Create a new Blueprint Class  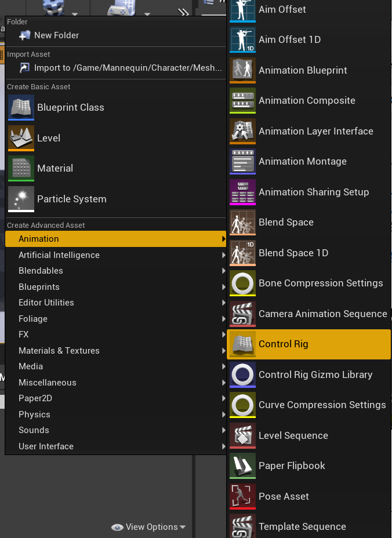click(70, 107)
